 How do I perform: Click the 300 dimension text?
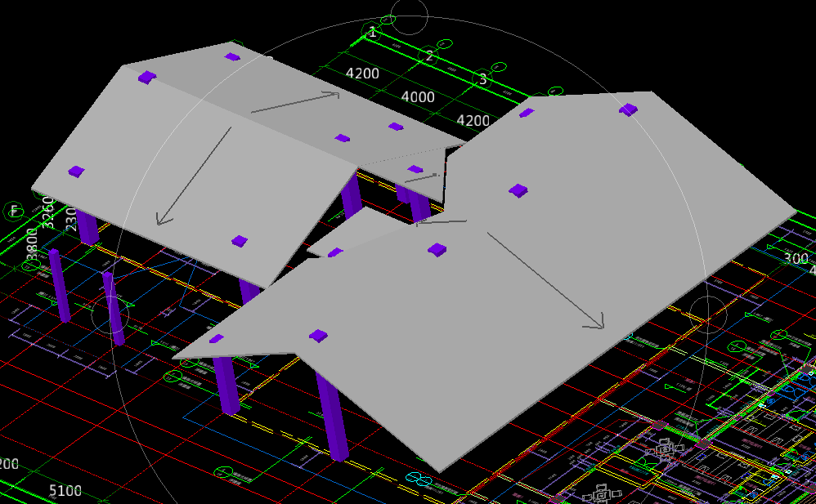796,258
